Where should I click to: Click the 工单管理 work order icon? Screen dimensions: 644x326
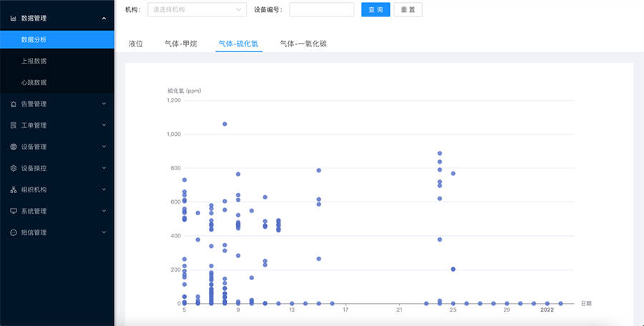click(x=14, y=126)
